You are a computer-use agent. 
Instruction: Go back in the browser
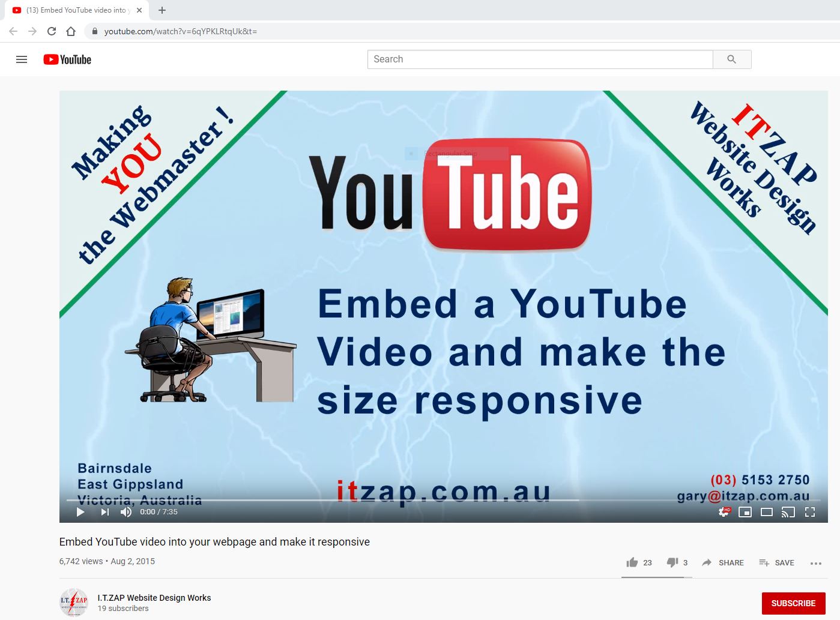(13, 31)
